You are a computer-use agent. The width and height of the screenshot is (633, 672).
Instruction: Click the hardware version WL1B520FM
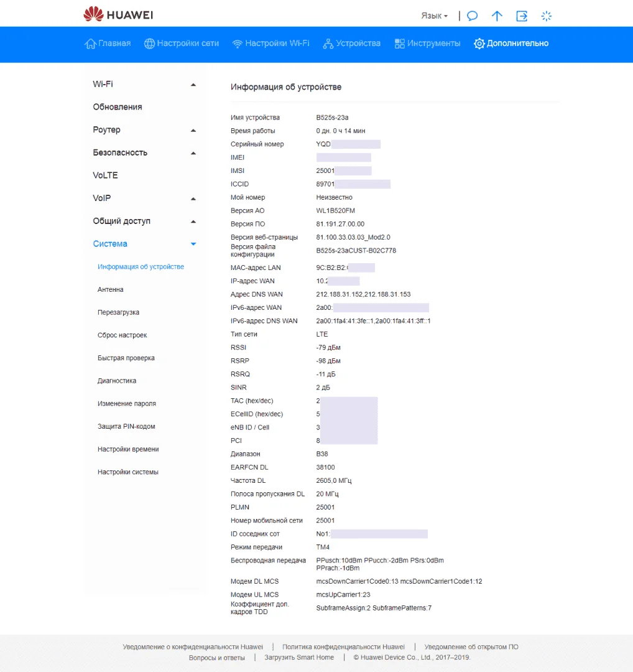tap(335, 211)
